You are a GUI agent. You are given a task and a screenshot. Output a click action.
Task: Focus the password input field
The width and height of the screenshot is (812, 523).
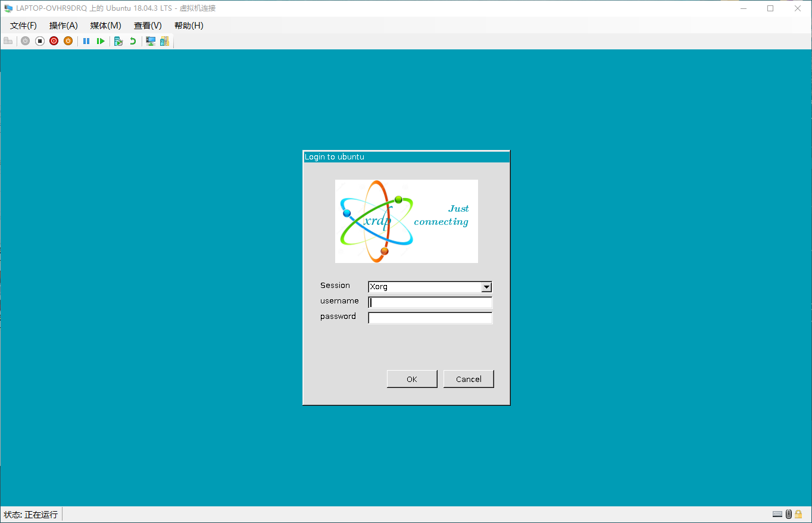pos(430,318)
